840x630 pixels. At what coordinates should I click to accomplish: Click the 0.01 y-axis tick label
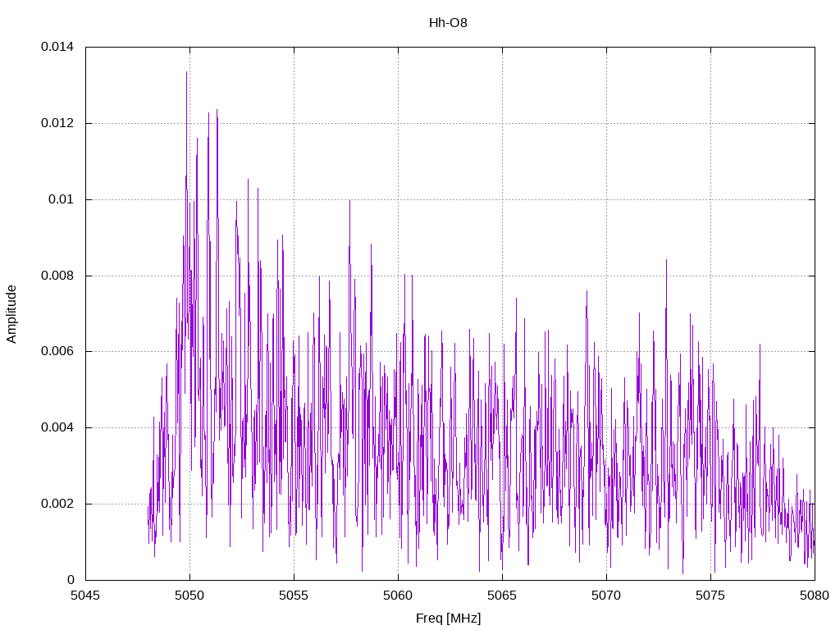(61, 199)
